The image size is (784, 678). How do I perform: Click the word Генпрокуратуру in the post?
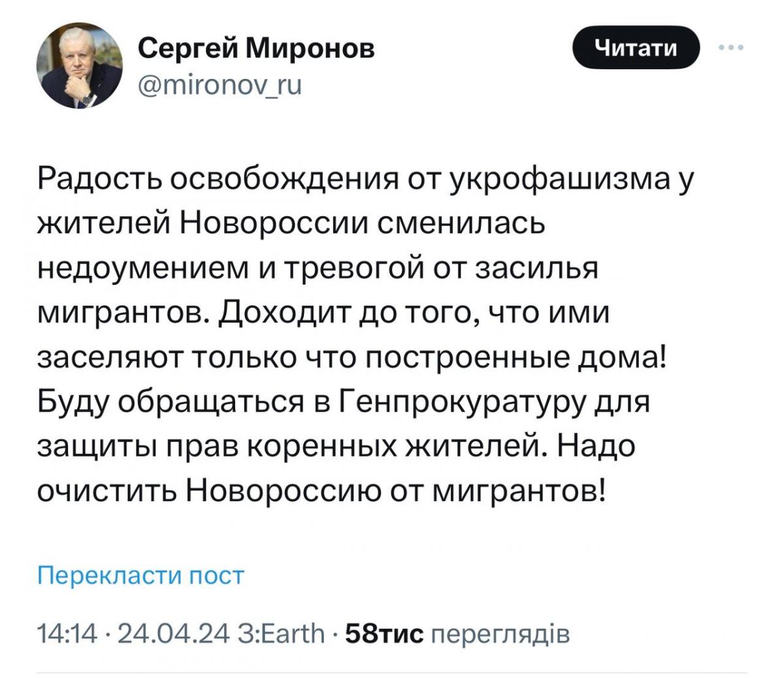(462, 402)
